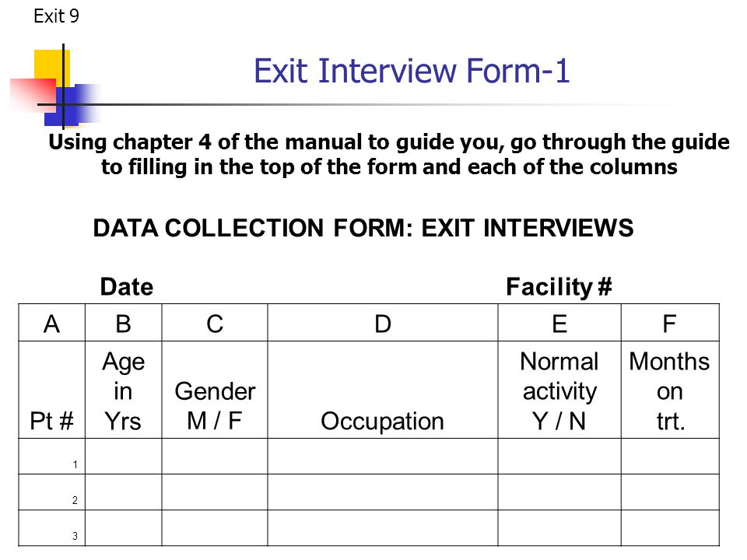Screen dimensions: 747x560
Task: Click the 'Months on trt.' header cell
Action: (670, 390)
